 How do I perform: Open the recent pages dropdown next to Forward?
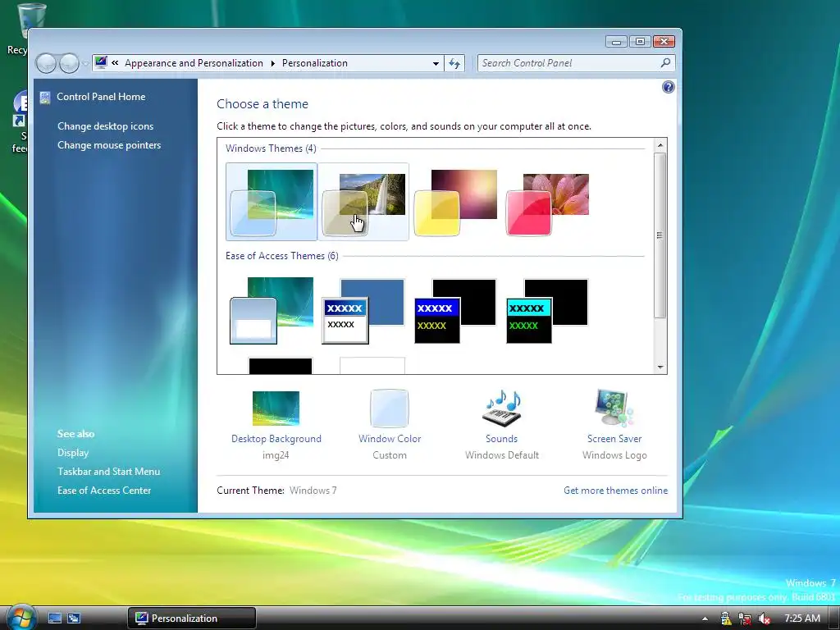(x=85, y=64)
